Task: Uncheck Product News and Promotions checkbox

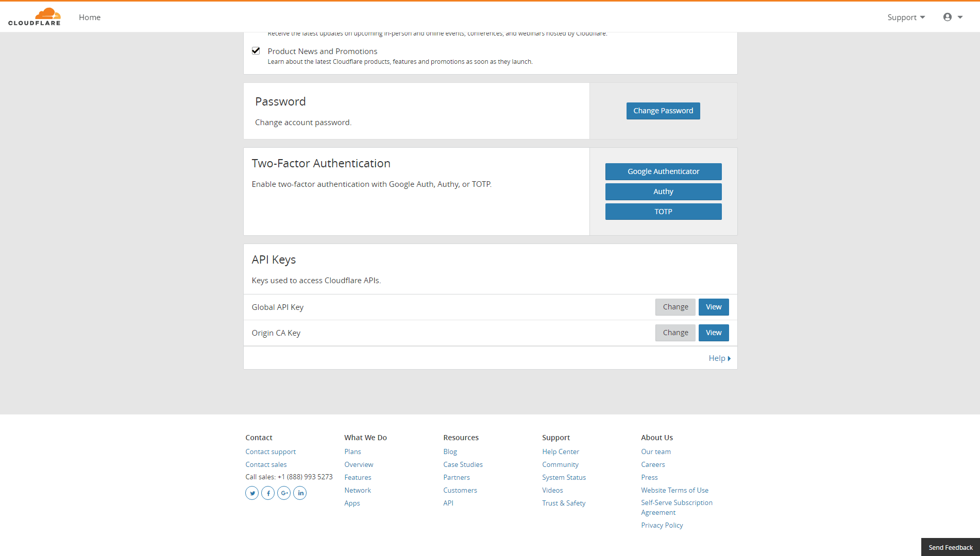Action: (256, 50)
